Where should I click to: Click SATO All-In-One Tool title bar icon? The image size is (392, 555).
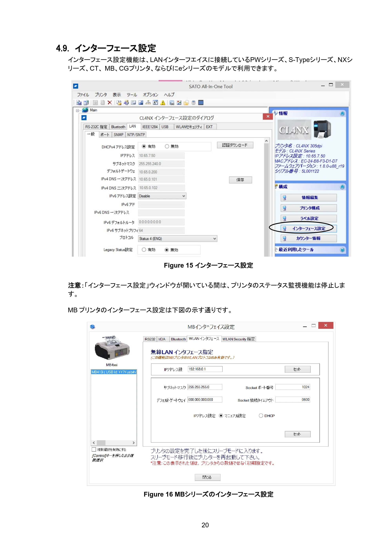76,86
